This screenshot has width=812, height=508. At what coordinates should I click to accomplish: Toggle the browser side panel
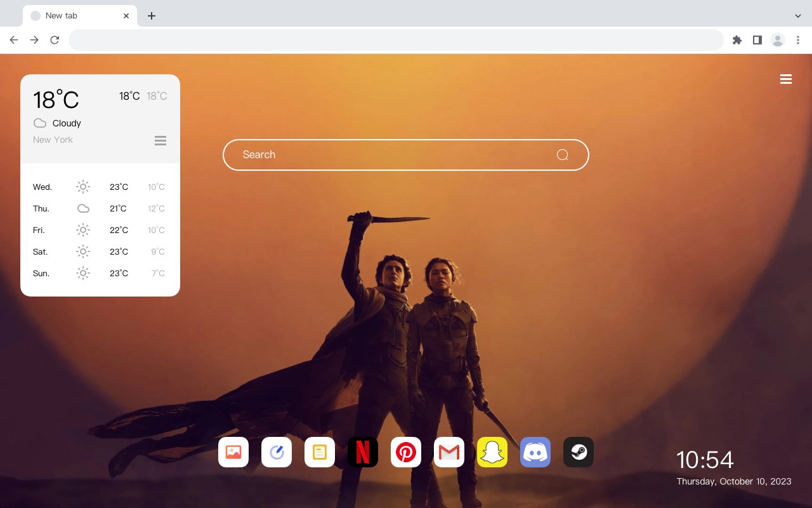click(x=757, y=40)
